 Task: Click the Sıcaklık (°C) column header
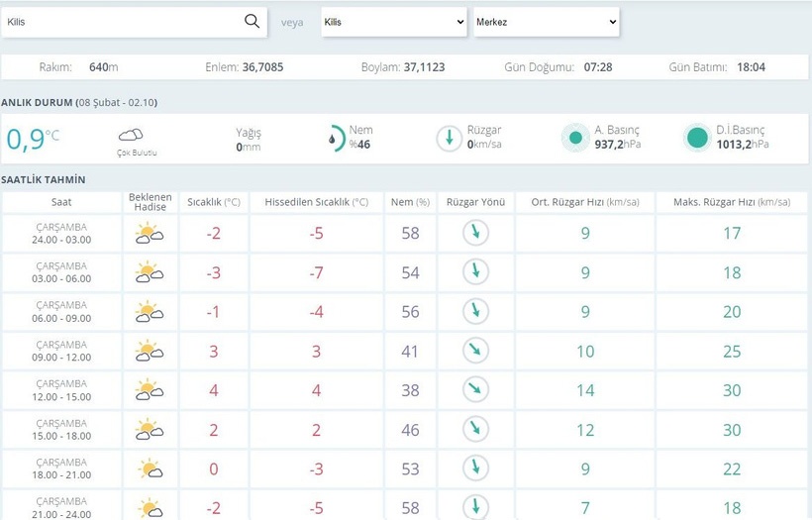[214, 202]
